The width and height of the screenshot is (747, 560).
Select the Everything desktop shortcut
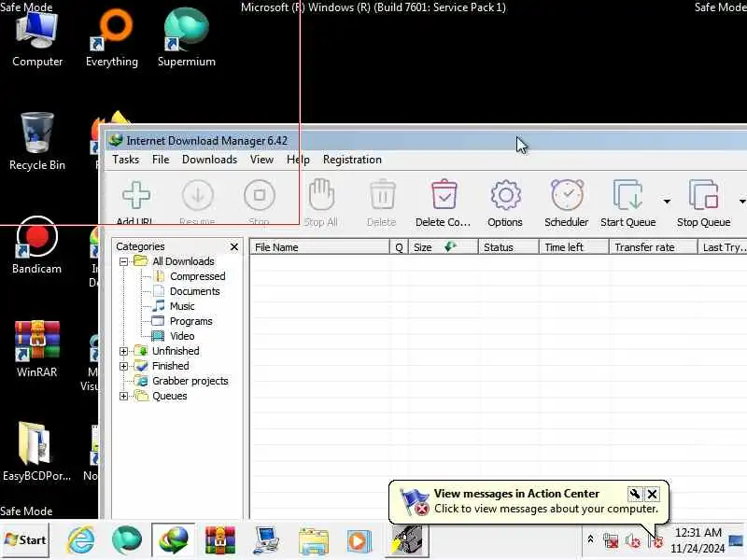[112, 40]
